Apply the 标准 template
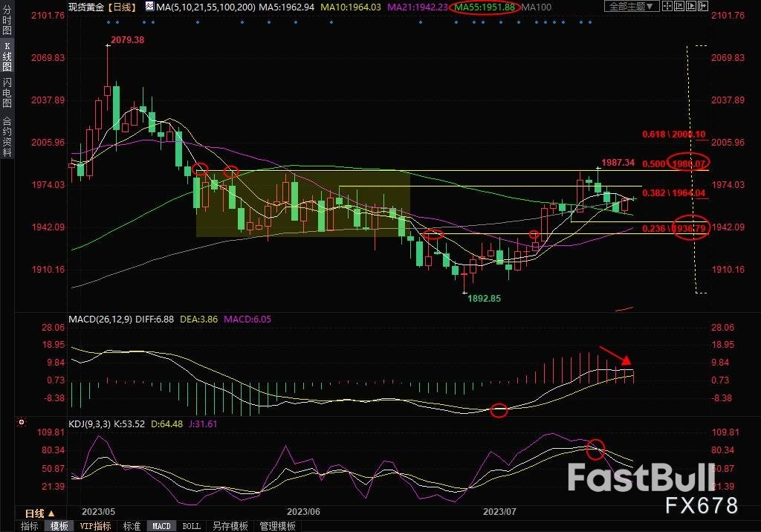The image size is (761, 532). pyautogui.click(x=132, y=526)
